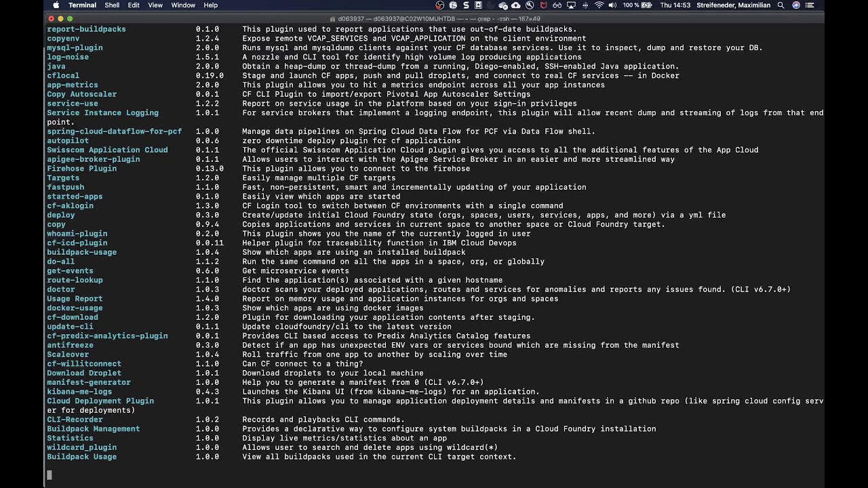Click the cflocal plugin name
Viewport: 868px width, 488px height.
pyautogui.click(x=63, y=76)
